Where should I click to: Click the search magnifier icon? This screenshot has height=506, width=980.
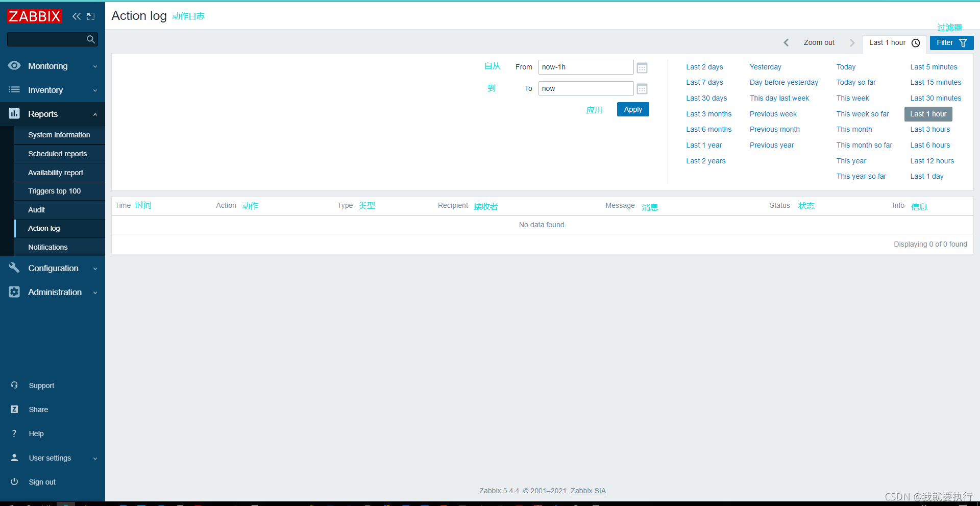(91, 39)
